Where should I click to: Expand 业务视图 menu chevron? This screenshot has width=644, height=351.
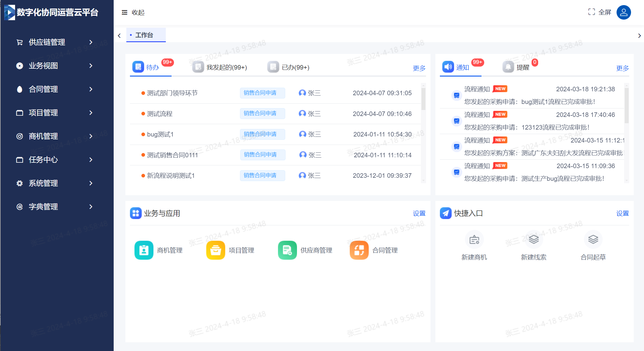[91, 66]
